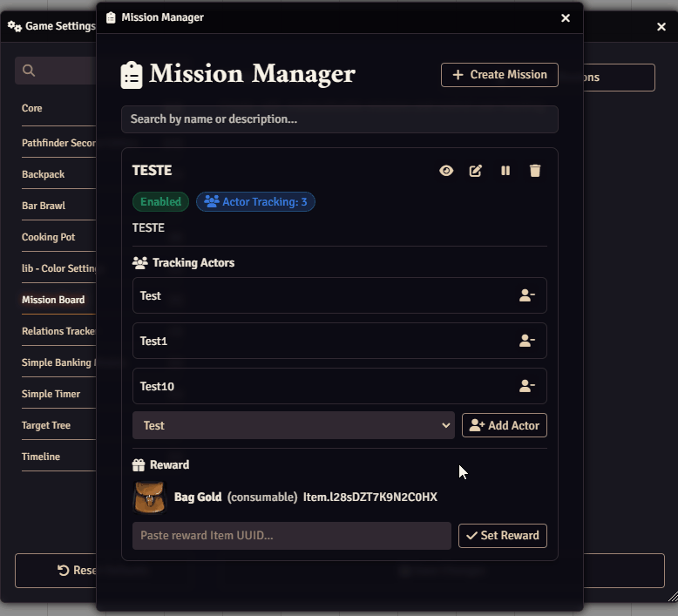Screen dimensions: 678x616
Task: Click the Item.l28sDZT7K9N2C0HX UUID text
Action: (370, 498)
